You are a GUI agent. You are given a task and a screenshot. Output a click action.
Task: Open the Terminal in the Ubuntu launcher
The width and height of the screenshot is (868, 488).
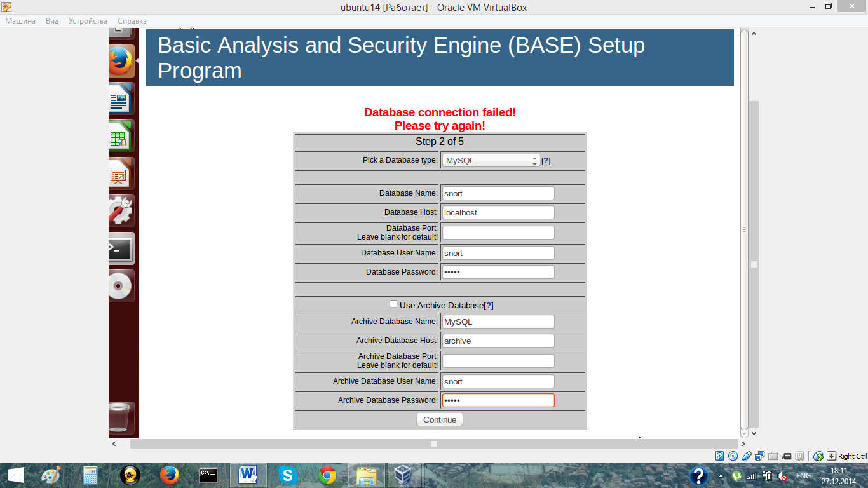(x=121, y=248)
